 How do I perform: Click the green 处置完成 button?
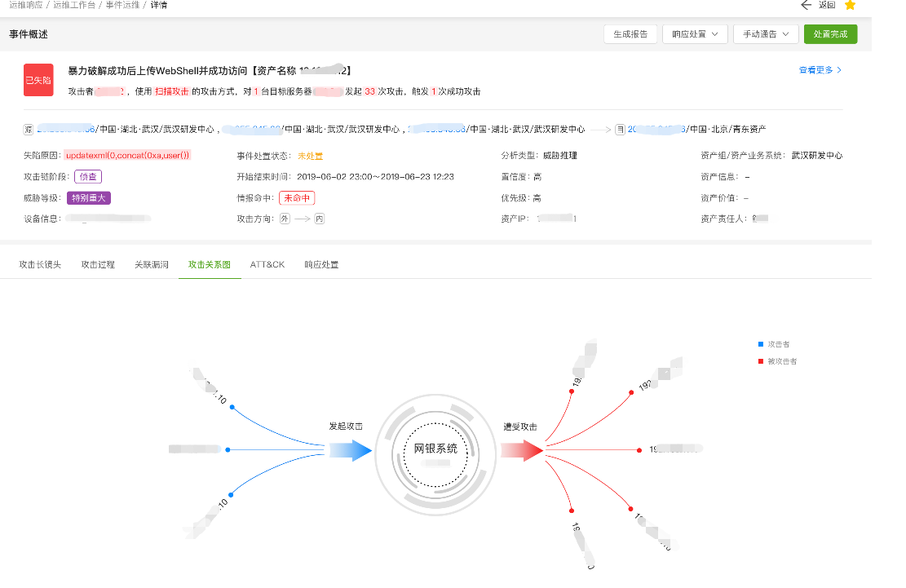pyautogui.click(x=830, y=34)
